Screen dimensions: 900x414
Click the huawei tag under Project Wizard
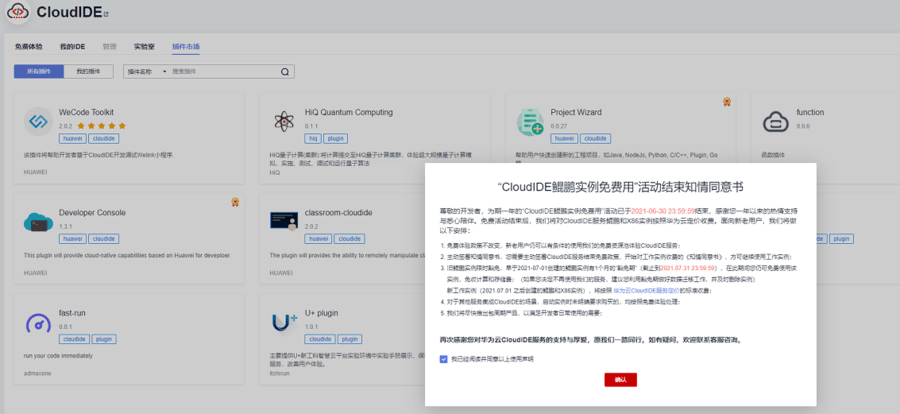point(564,138)
